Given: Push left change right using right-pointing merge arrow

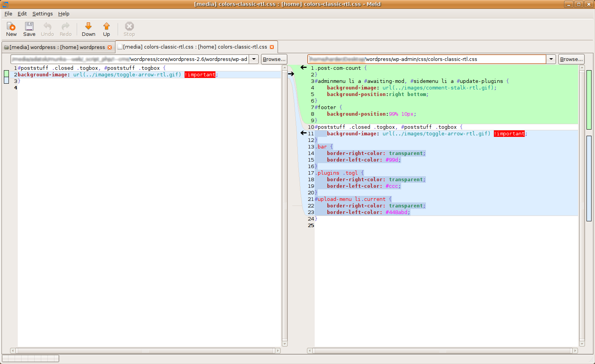Looking at the screenshot, I should point(291,74).
